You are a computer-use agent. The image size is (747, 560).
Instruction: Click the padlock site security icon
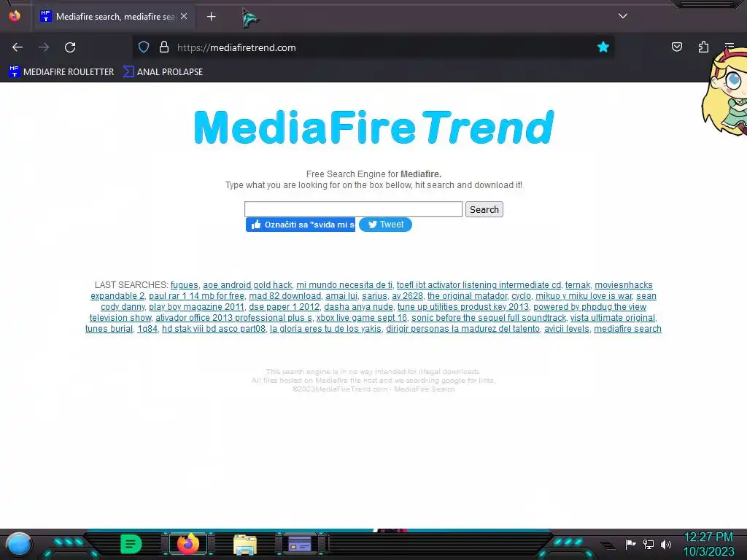[164, 47]
